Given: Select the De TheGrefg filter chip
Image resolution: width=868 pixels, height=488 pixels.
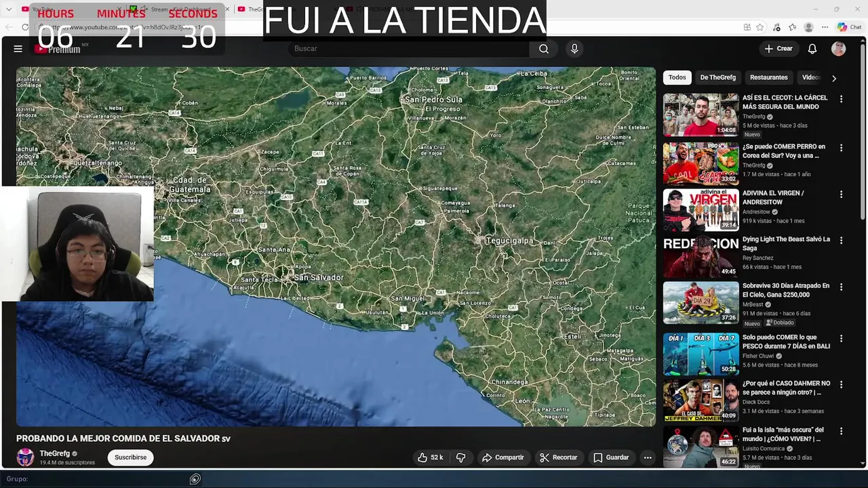Looking at the screenshot, I should [717, 77].
